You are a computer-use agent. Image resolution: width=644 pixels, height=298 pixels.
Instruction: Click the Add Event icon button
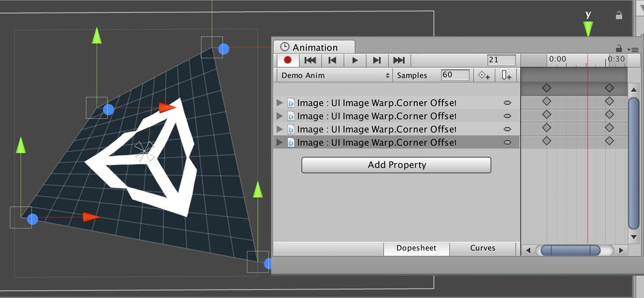[506, 76]
